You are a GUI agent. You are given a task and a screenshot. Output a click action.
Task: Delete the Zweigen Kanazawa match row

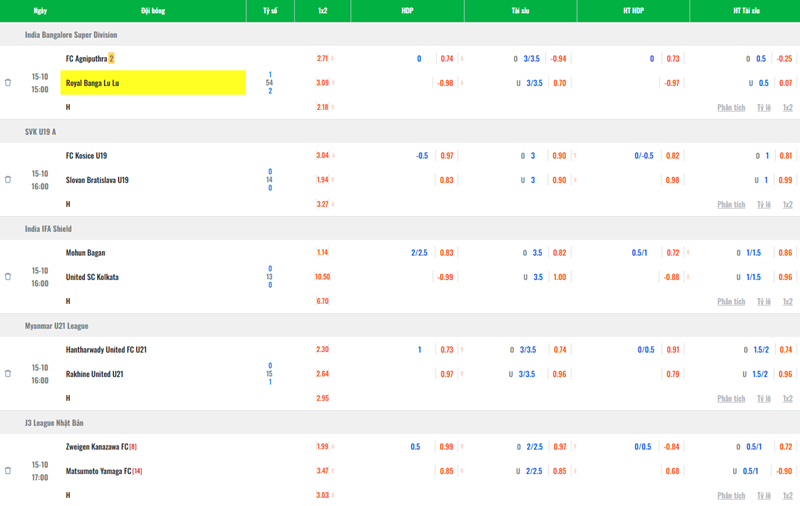8,471
